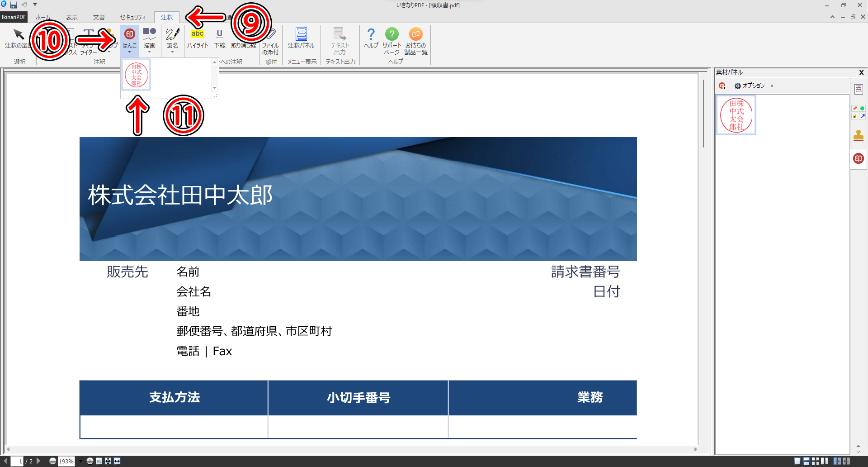Toggle fit-to-page view in status bar
Screen dimensions: 868x467
pos(108,461)
